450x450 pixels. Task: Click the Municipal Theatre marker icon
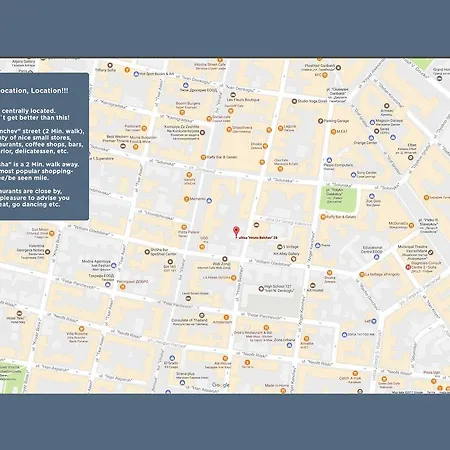[x=431, y=252]
